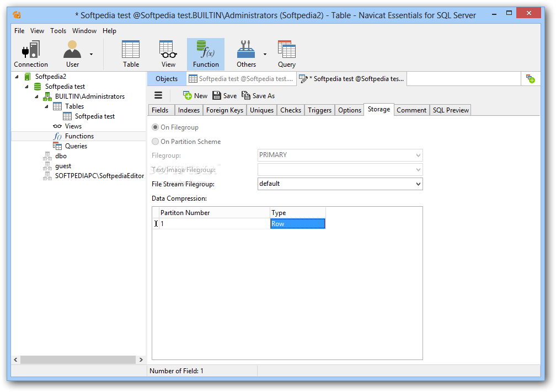Select the Row compression type cell
The height and width of the screenshot is (392, 556).
297,224
